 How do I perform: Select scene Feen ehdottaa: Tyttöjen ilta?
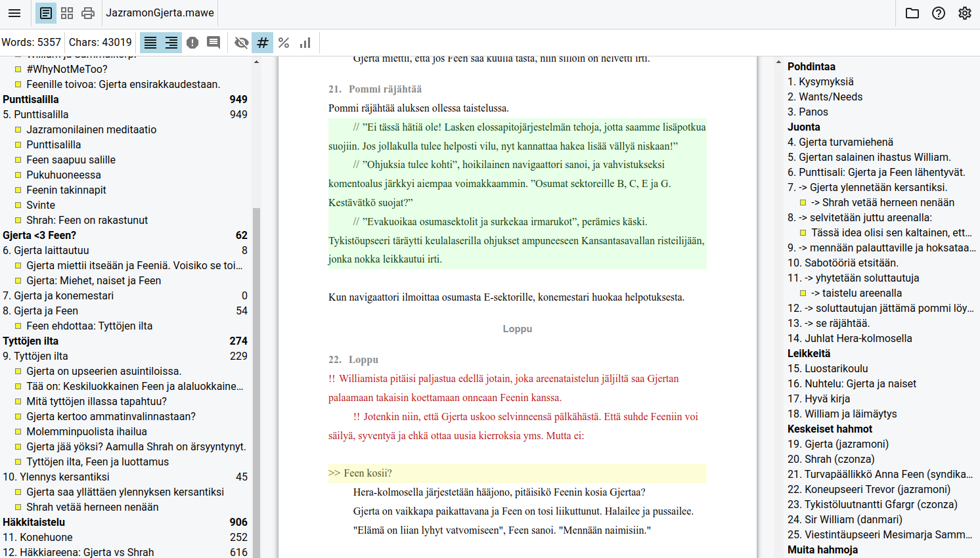point(89,326)
